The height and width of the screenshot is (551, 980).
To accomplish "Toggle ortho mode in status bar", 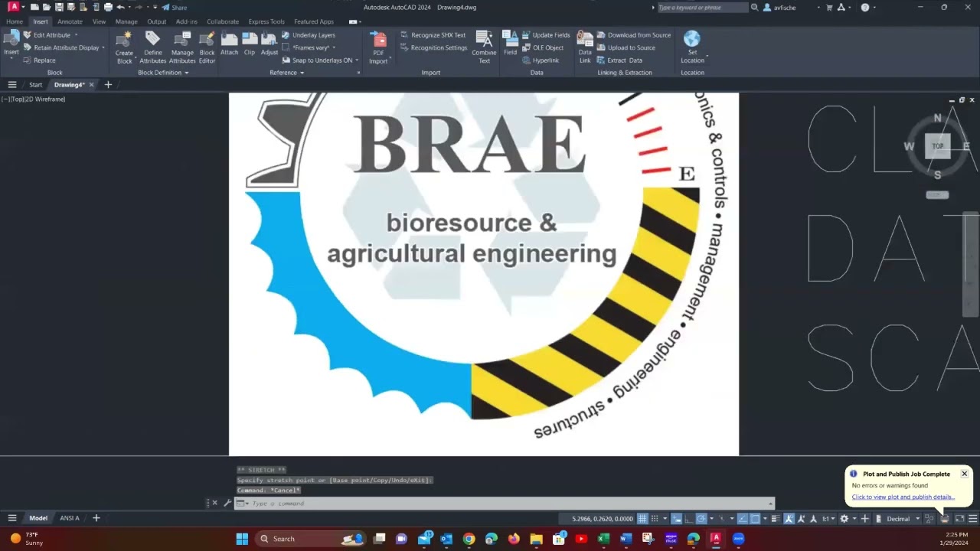I will [x=689, y=519].
